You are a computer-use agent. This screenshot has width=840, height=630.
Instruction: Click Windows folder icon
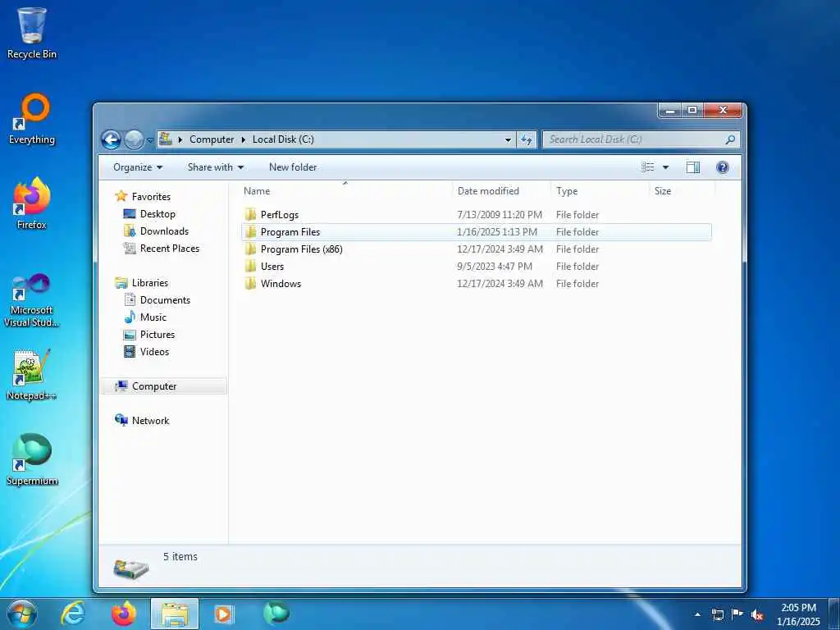coord(250,283)
